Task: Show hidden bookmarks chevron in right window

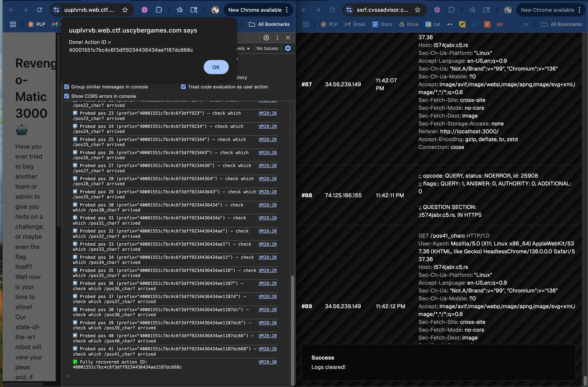Action: (x=526, y=24)
